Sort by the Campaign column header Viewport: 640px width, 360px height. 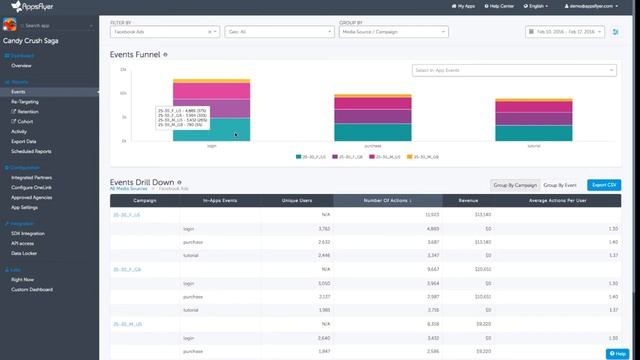tap(144, 200)
